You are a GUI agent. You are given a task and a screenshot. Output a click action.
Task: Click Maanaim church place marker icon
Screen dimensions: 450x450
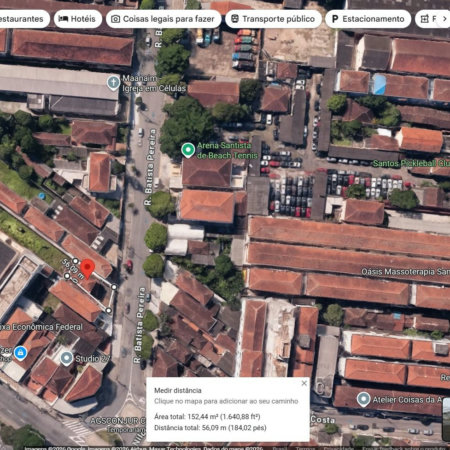click(x=113, y=83)
